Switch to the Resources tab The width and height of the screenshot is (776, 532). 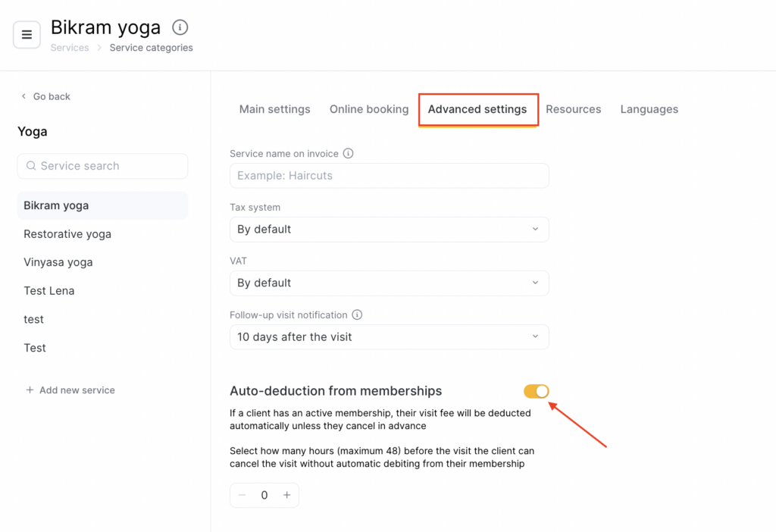pos(573,109)
